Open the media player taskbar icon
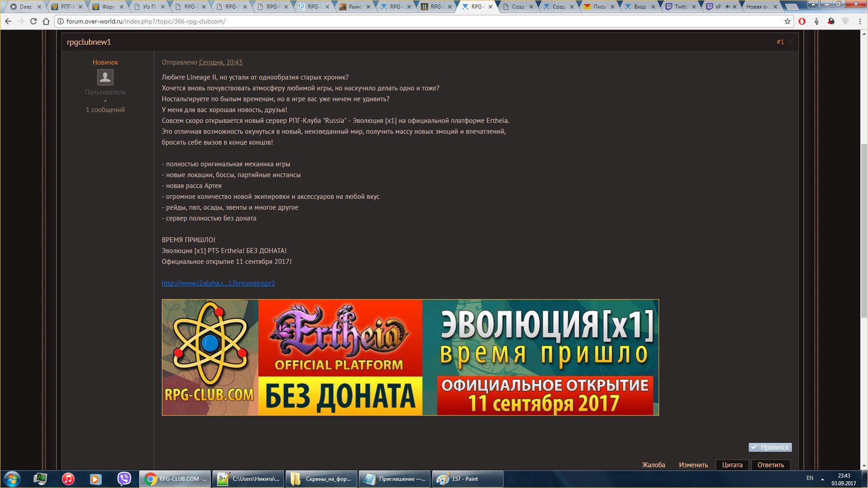 (x=96, y=479)
